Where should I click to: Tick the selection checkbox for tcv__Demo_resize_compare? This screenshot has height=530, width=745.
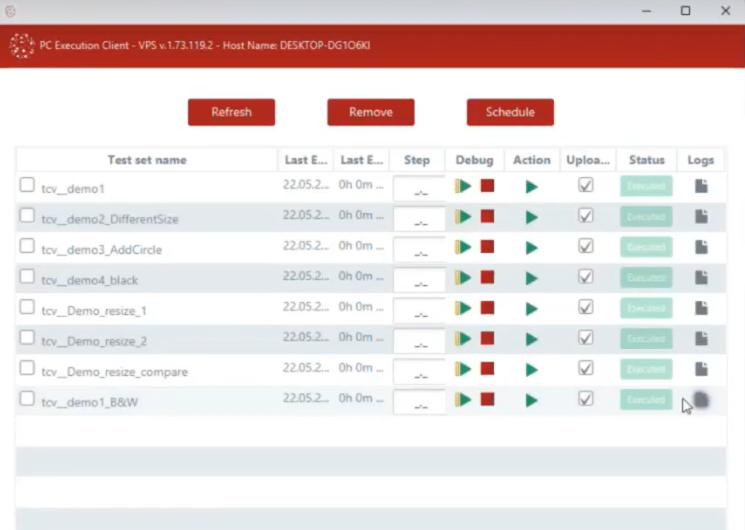click(x=27, y=368)
